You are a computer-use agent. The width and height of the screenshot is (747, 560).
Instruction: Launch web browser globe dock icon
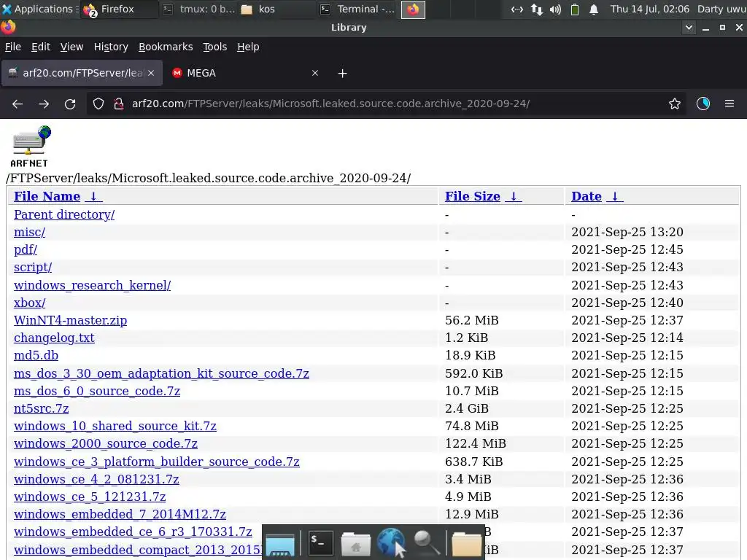pos(391,542)
